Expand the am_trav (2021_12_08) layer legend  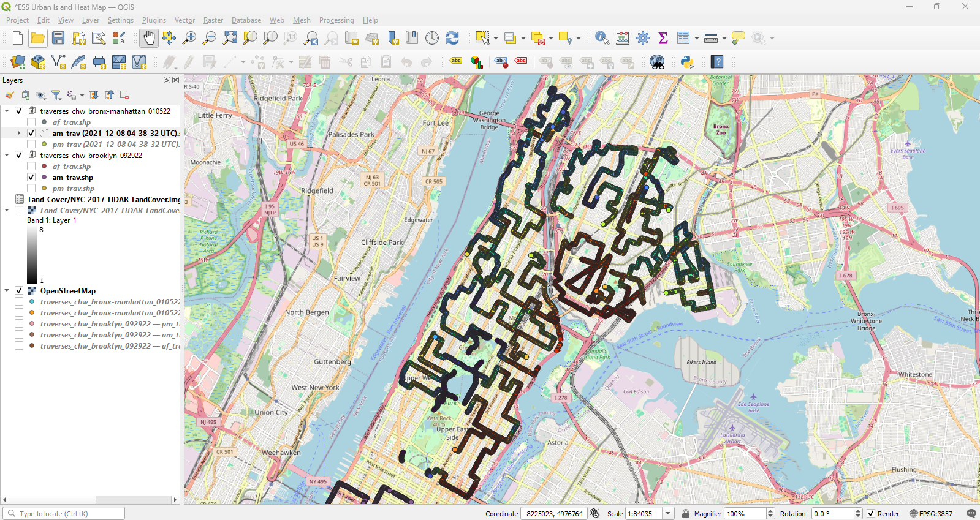[19, 134]
